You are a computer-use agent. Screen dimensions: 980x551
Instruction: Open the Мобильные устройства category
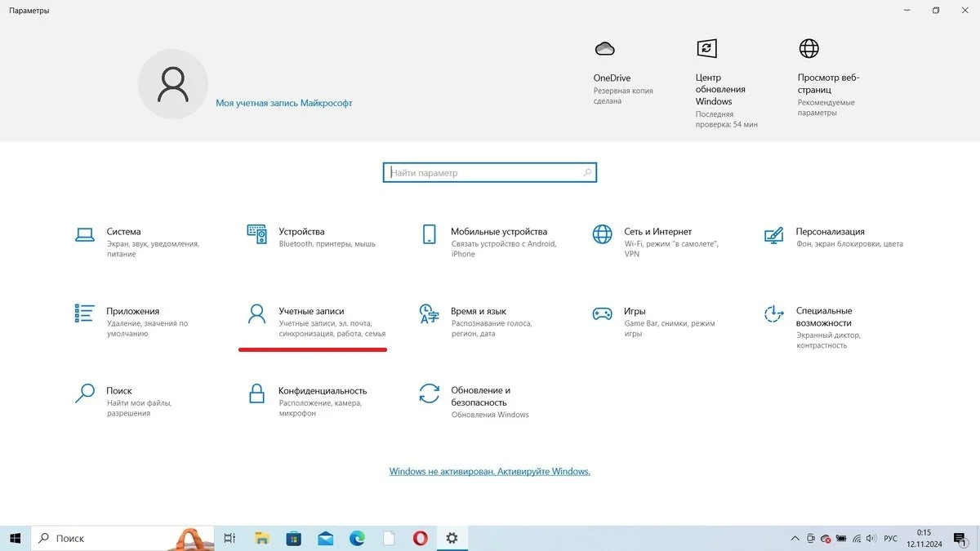coord(488,242)
